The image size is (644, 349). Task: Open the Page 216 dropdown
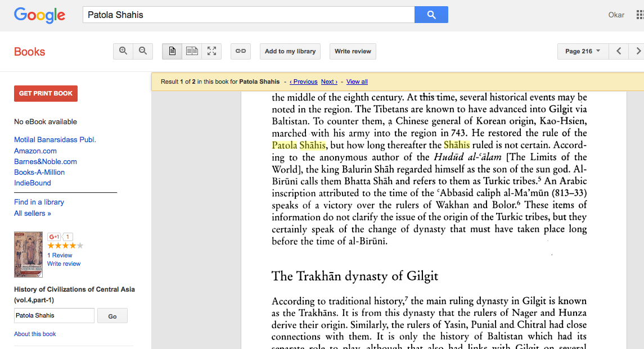pos(583,51)
